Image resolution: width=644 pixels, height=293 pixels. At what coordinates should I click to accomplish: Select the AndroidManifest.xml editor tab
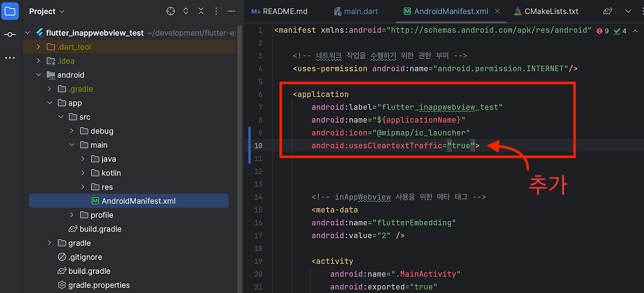(451, 11)
